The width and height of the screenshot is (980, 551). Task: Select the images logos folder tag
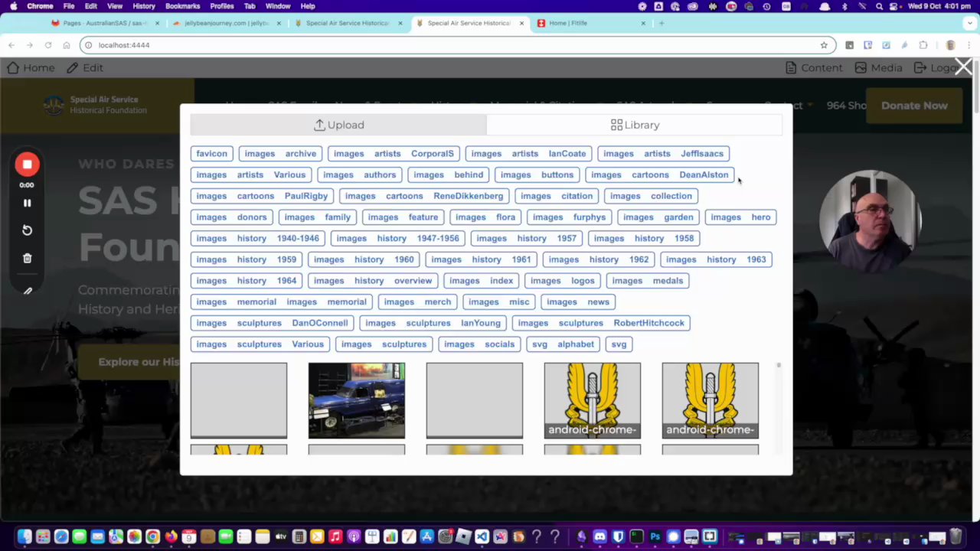pyautogui.click(x=562, y=281)
